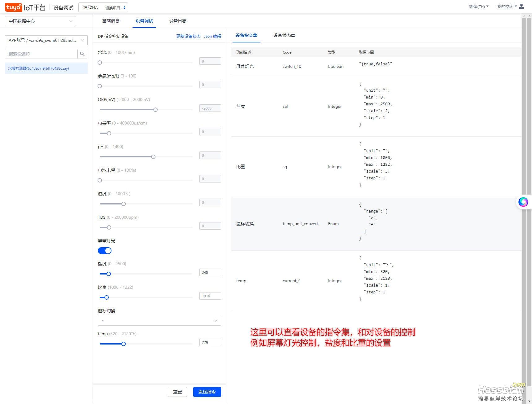Select the 设备调试 tab
Screen dimensions: 532x404
click(144, 21)
